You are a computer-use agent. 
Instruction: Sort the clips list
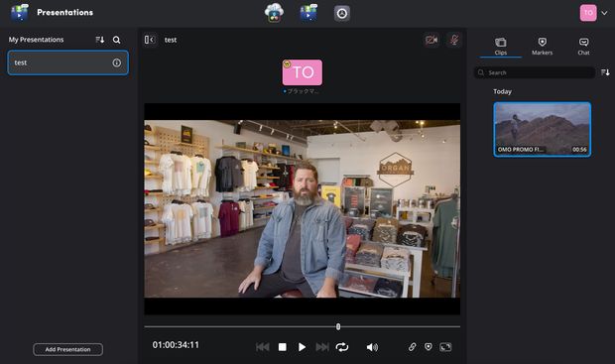coord(605,72)
